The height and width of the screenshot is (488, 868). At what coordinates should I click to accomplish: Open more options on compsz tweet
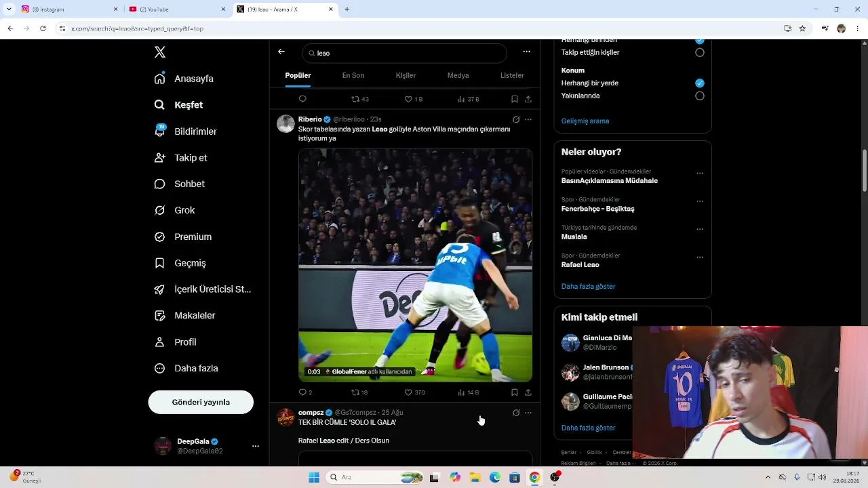(x=528, y=413)
